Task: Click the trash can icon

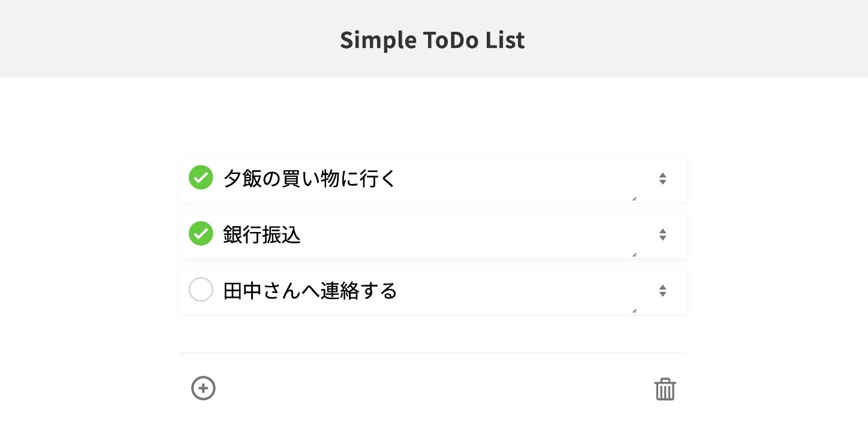Action: click(665, 388)
